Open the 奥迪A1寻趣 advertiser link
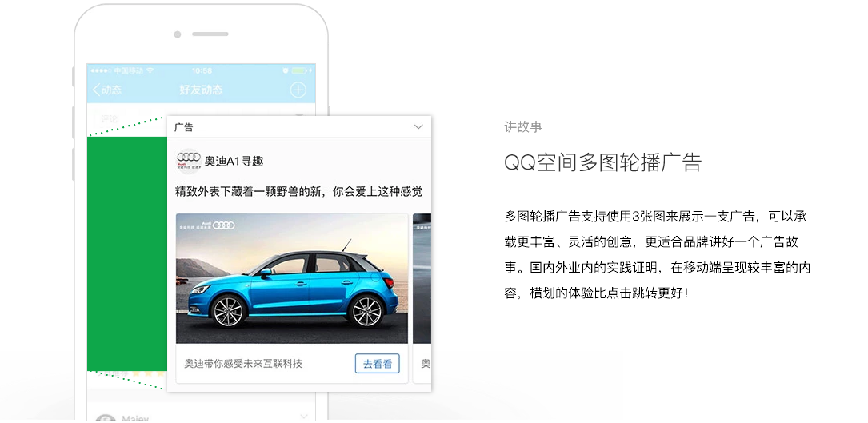Image resolution: width=868 pixels, height=423 pixels. tap(234, 161)
